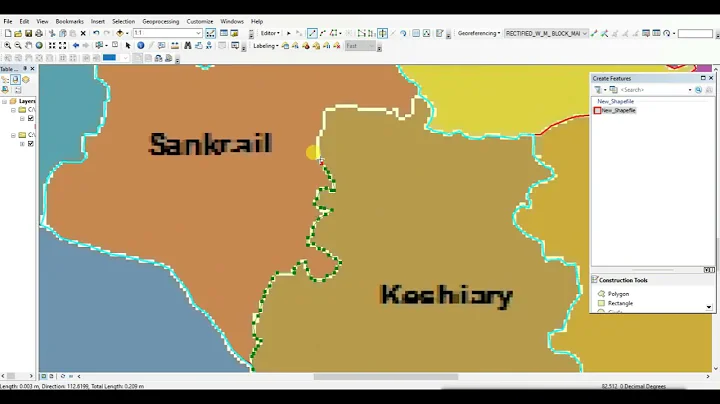Select the Straight Segment tool

[312, 34]
